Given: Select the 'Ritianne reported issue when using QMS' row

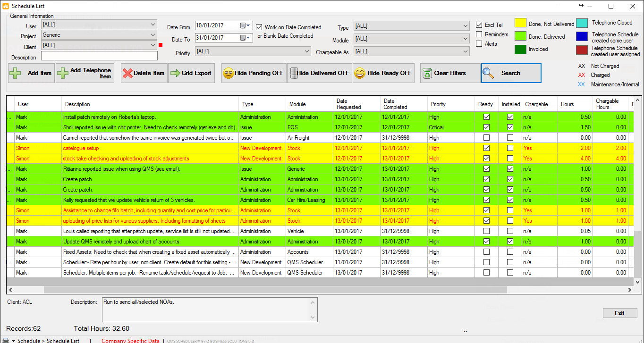Looking at the screenshot, I should tap(320, 169).
